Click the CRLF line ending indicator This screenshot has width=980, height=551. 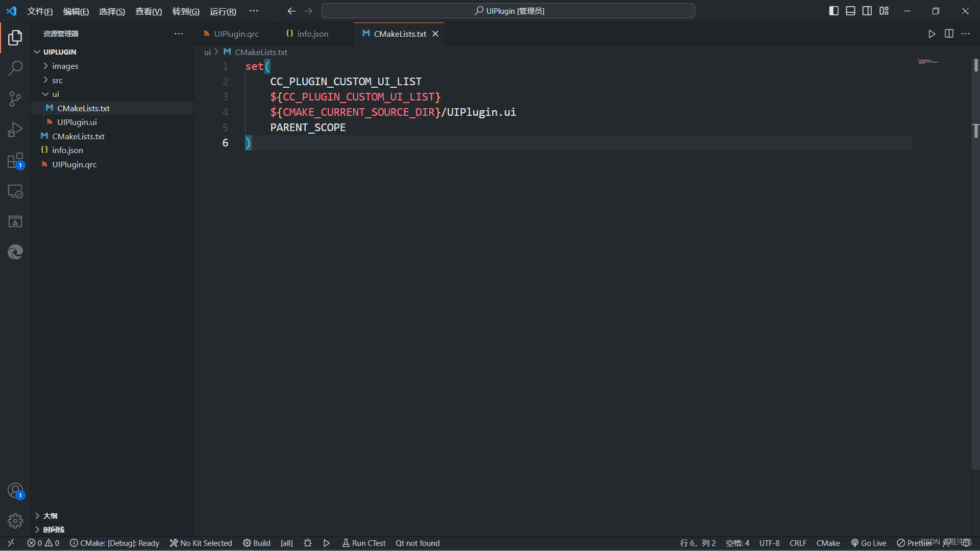(x=798, y=543)
